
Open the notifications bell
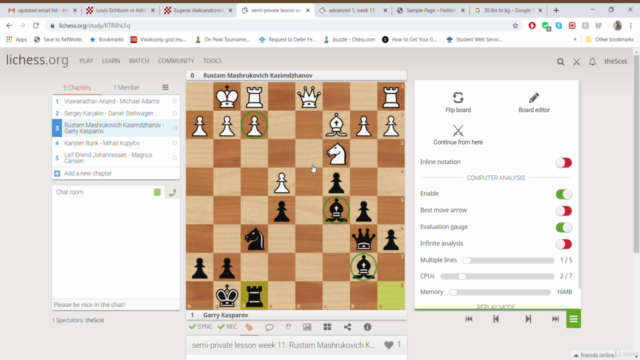[x=592, y=62]
